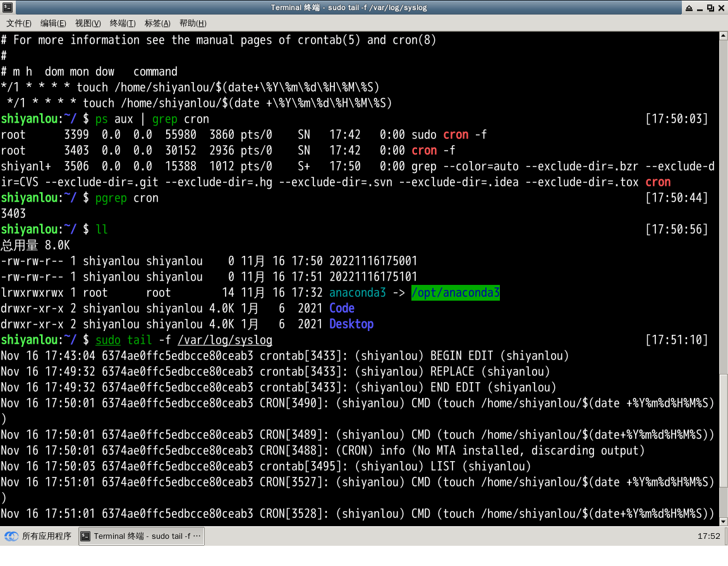
Task: Click the underlined sudo command
Action: 107,340
